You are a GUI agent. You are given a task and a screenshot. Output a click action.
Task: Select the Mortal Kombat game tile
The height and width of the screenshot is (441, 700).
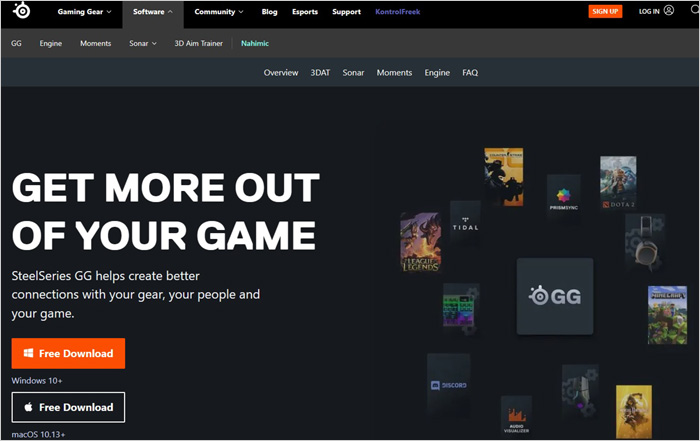click(634, 412)
